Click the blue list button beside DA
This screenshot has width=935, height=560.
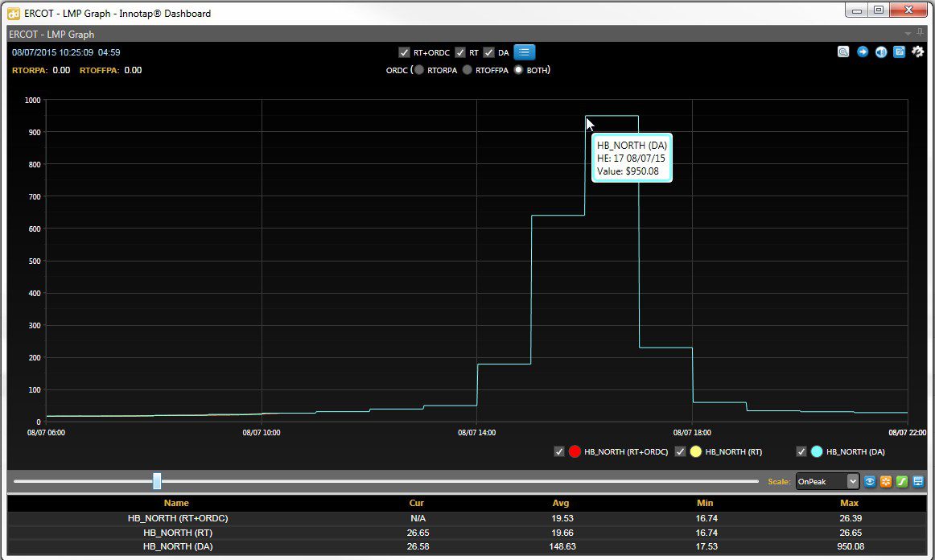524,52
